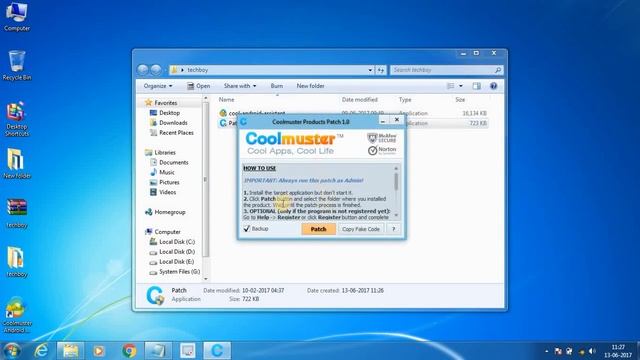Select techboy folder desktop icon

pos(17,262)
